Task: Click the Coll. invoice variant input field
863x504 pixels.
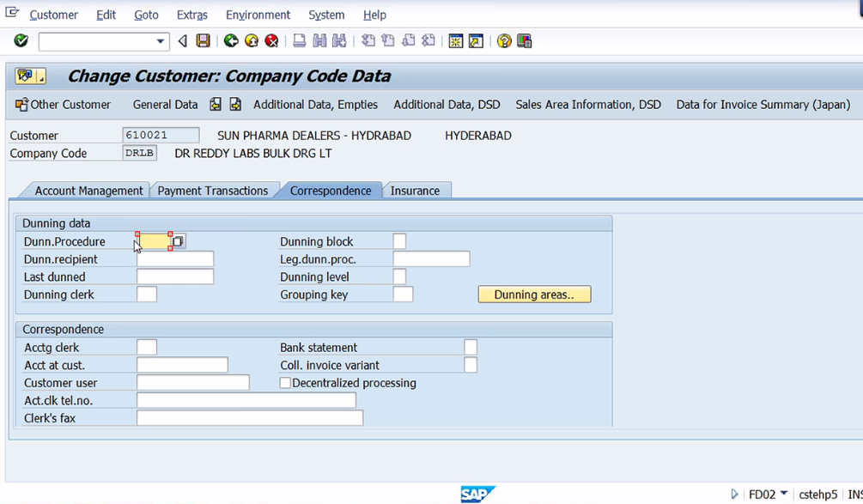Action: (471, 365)
